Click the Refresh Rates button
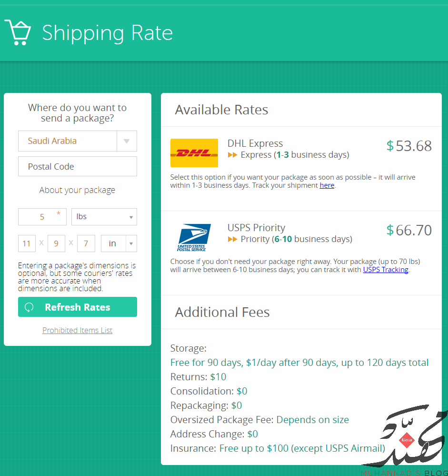 tap(77, 307)
